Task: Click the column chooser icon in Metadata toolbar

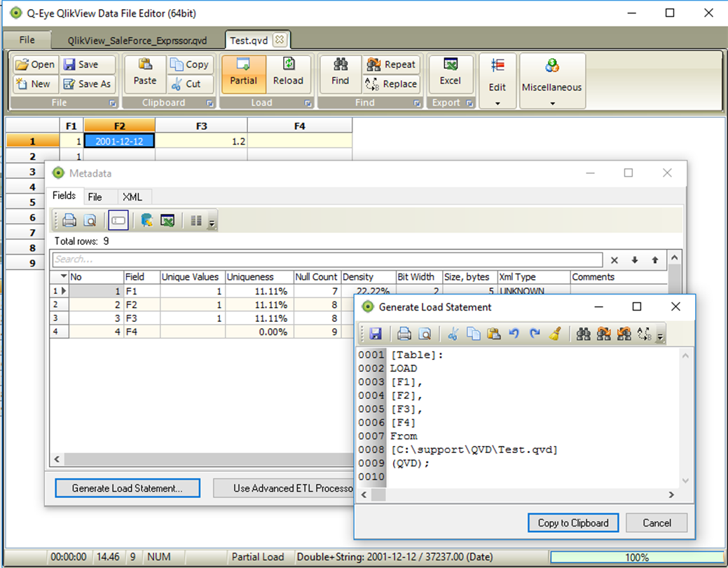Action: pyautogui.click(x=196, y=220)
